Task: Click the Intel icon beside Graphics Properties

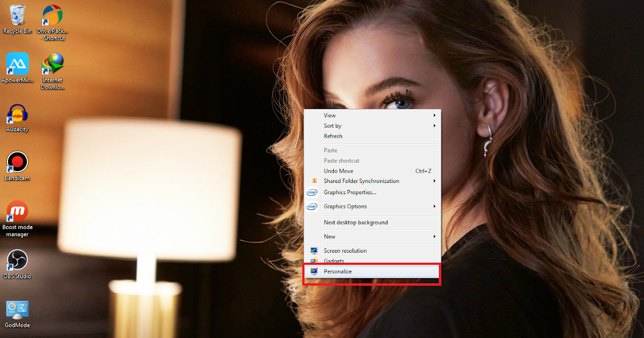Action: pyautogui.click(x=312, y=192)
